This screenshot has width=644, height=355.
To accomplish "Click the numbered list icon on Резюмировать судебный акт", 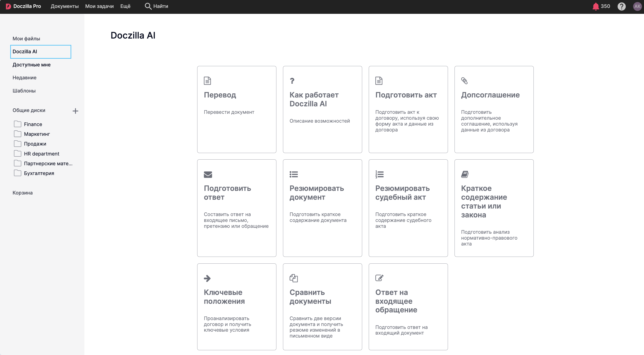I will tap(379, 174).
